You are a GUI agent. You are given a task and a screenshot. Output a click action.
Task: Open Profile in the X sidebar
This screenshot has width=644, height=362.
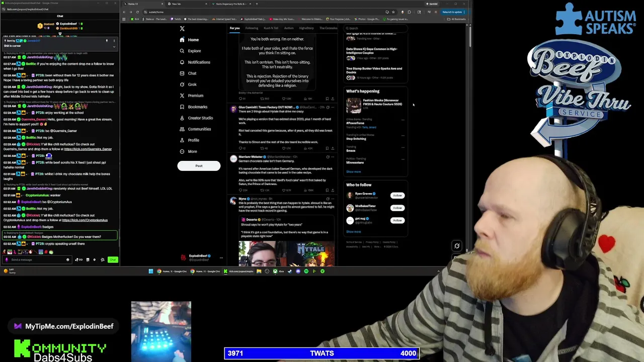tap(189, 140)
